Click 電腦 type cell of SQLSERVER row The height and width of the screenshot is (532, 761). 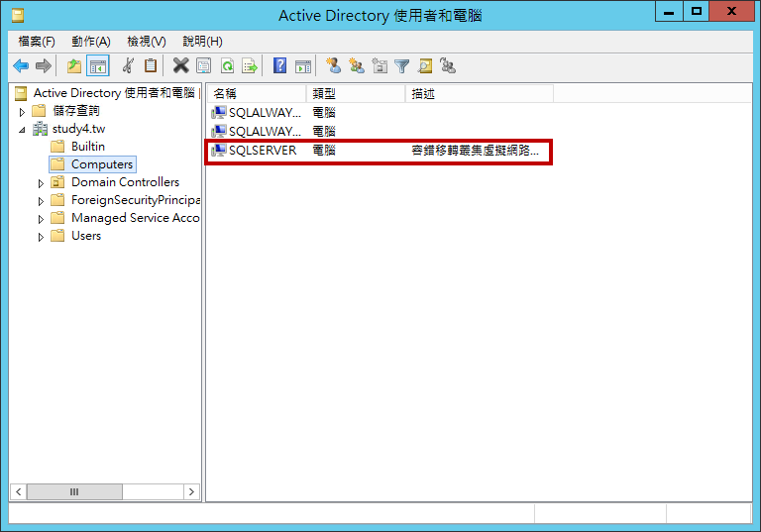coord(324,151)
